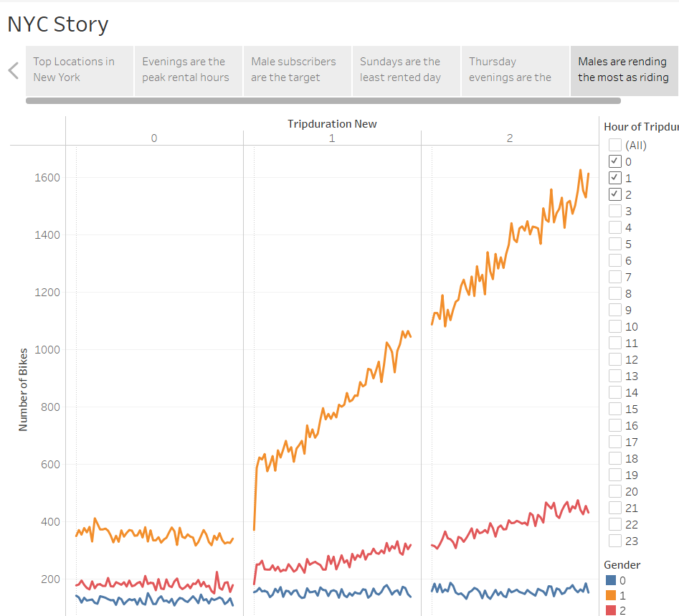Click the orange Gender 1 legend swatch
Image resolution: width=679 pixels, height=616 pixels.
pos(614,596)
